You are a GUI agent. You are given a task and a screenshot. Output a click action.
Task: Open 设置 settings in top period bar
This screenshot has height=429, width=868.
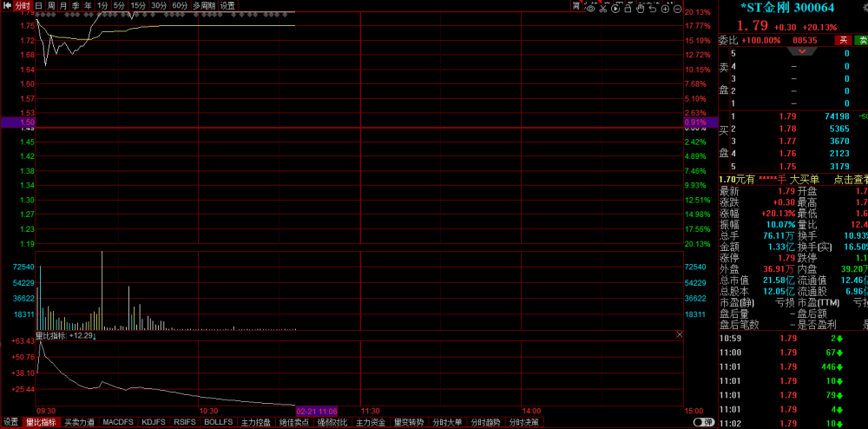[x=227, y=5]
